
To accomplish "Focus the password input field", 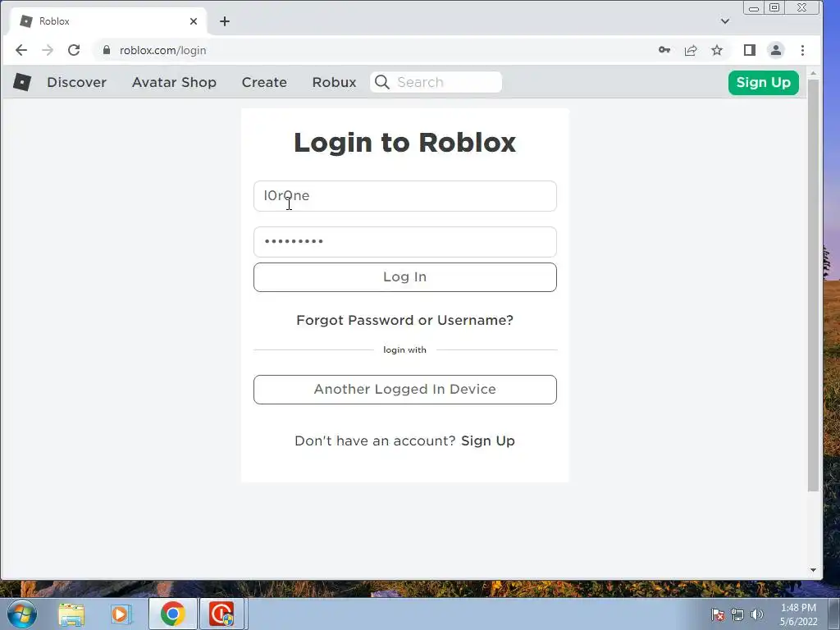I will (405, 242).
